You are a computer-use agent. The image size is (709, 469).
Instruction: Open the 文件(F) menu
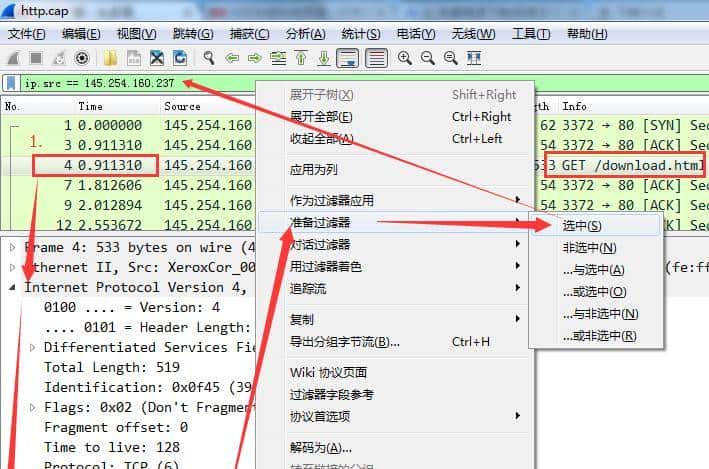pos(27,34)
